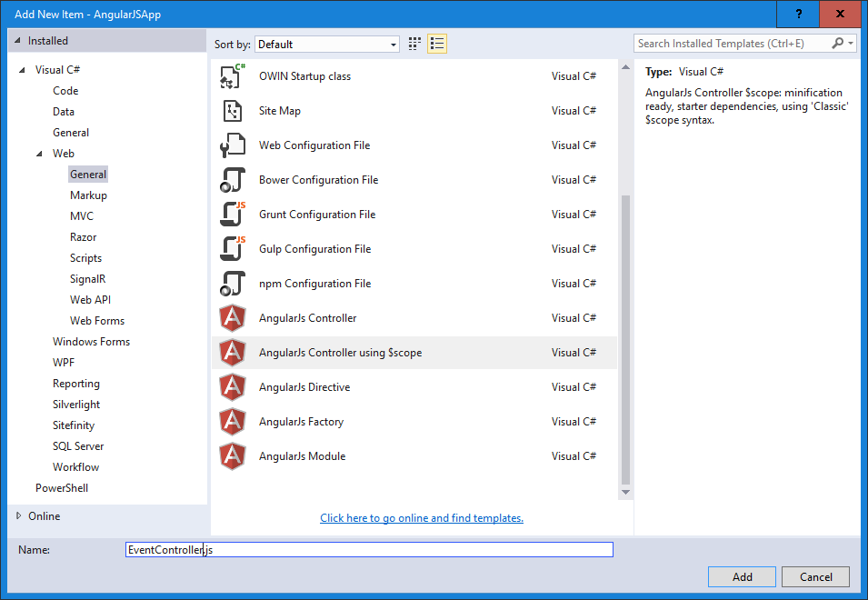Click the AngularJs Directive label
The height and width of the screenshot is (600, 868).
pyautogui.click(x=304, y=387)
